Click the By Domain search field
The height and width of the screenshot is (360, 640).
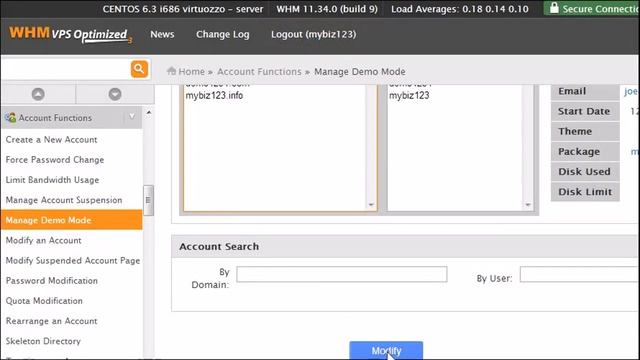pyautogui.click(x=342, y=274)
